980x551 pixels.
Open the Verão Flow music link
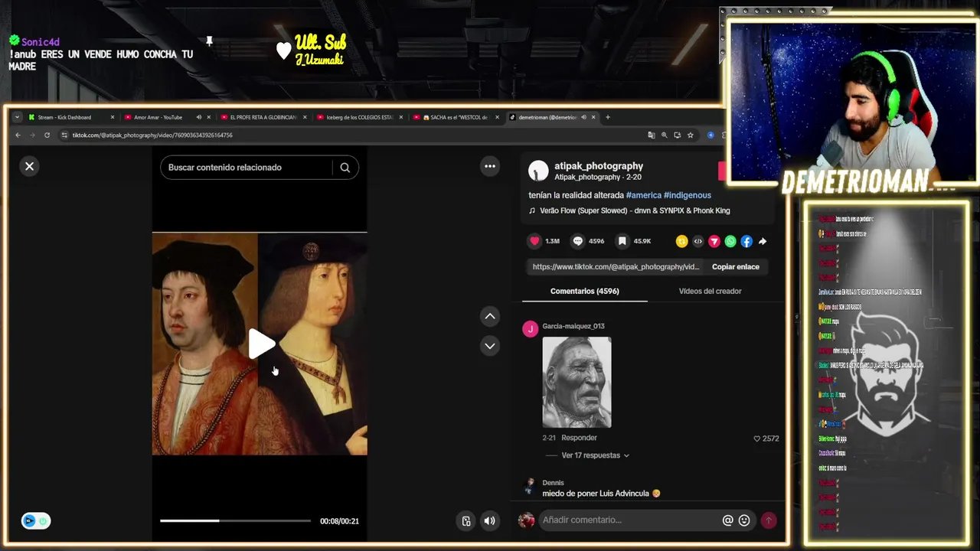click(635, 210)
